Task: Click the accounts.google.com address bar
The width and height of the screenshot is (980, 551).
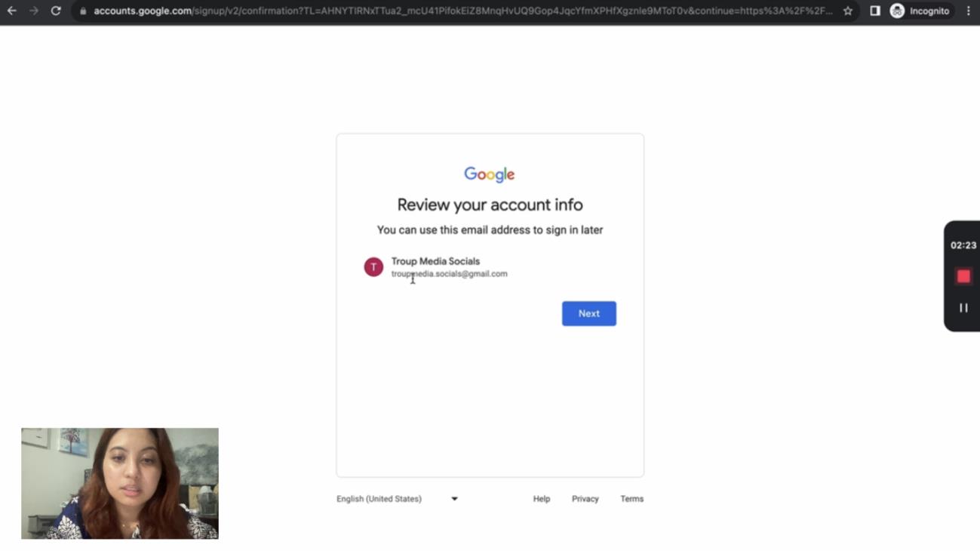Action: point(453,11)
